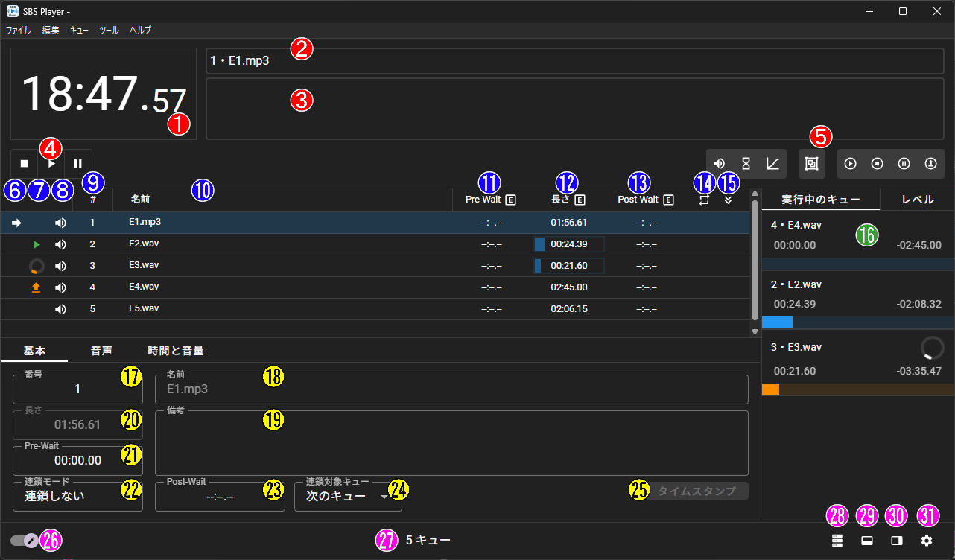
Task: Click the E2.wav progress bar in running cues
Action: coord(857,323)
